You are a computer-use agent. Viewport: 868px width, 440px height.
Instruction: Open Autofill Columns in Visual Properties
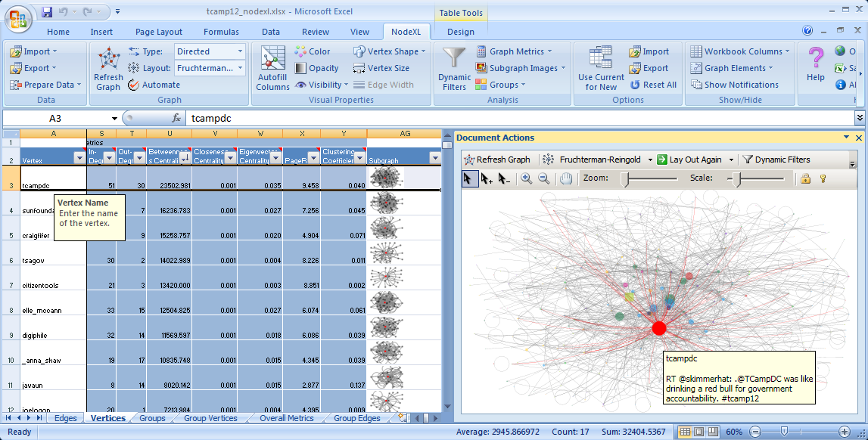[x=272, y=68]
